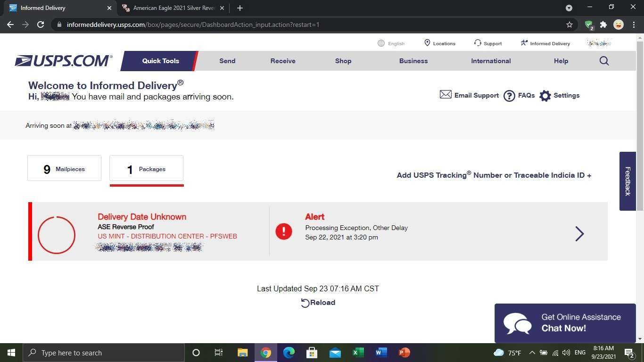Open the Chrome profile avatar
The image size is (644, 362).
tap(619, 25)
